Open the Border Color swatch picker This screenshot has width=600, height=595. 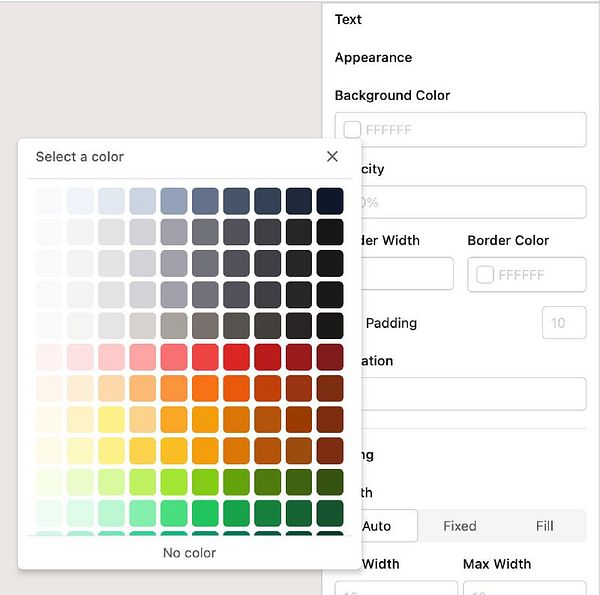click(x=484, y=274)
